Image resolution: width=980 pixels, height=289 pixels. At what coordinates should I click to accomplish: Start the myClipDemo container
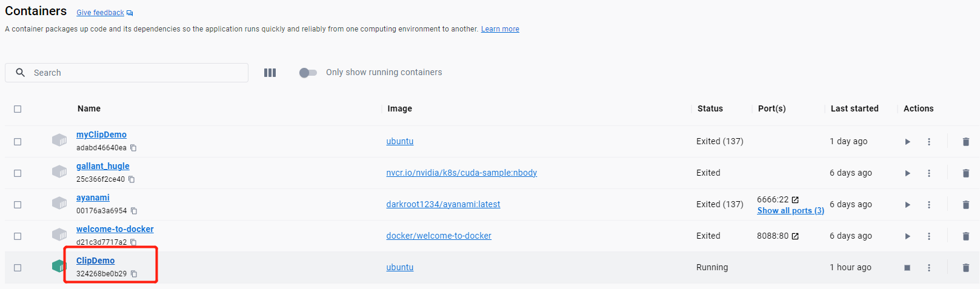pyautogui.click(x=907, y=142)
